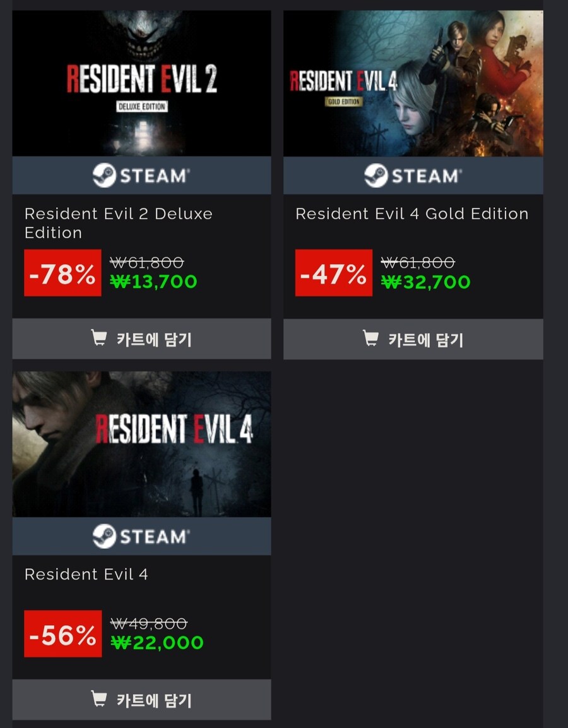Click Steam logo on Resident Evil 2 card

pyautogui.click(x=141, y=176)
